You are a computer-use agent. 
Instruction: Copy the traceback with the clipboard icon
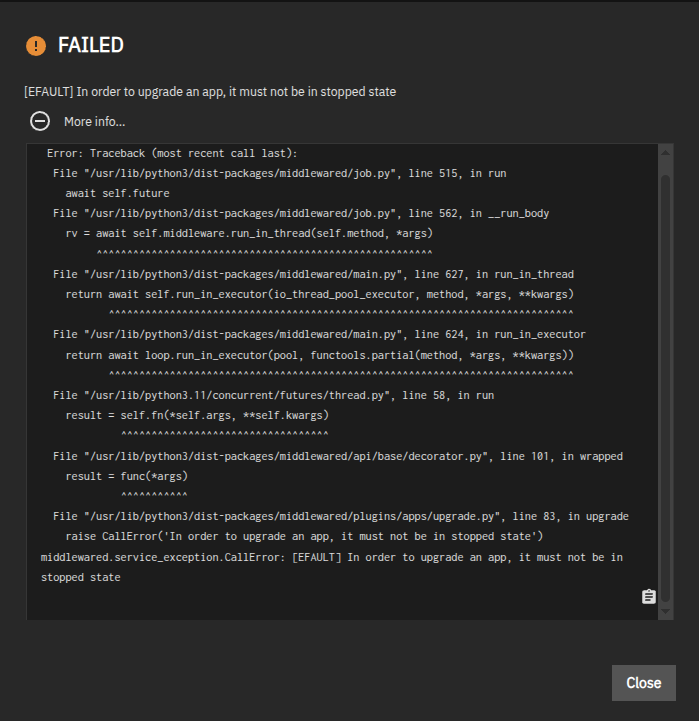click(648, 597)
